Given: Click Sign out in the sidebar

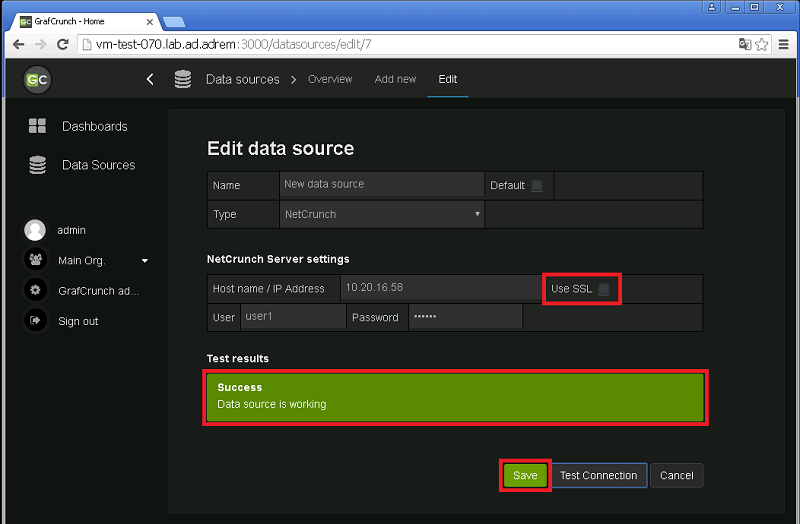Looking at the screenshot, I should click(x=78, y=321).
